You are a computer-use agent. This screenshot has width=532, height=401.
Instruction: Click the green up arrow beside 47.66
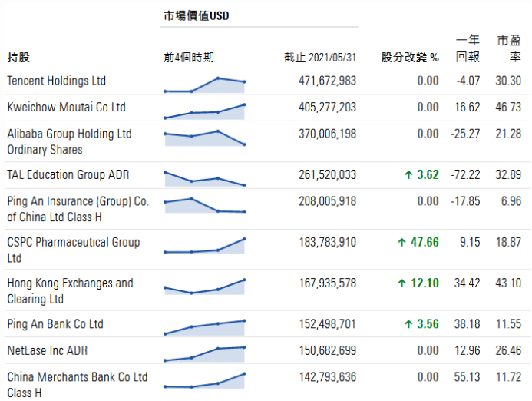[x=401, y=242]
